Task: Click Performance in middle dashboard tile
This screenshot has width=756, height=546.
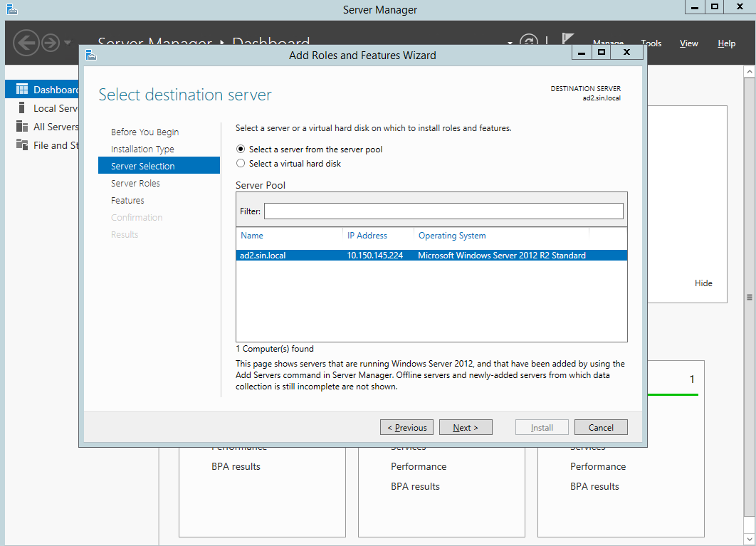Action: [419, 466]
